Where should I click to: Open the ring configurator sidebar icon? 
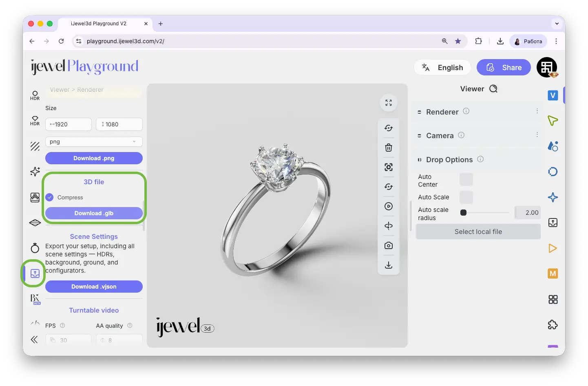tap(35, 247)
